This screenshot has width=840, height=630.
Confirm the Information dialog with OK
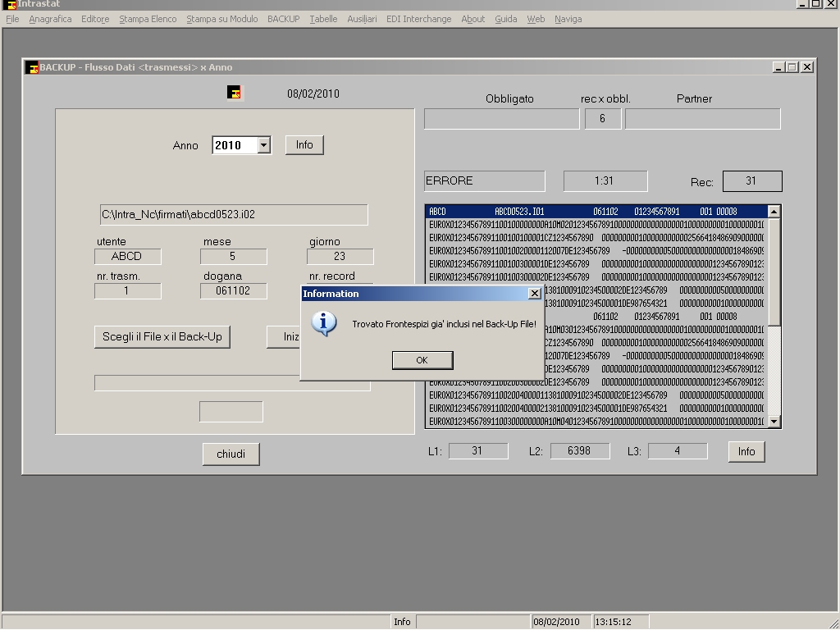click(422, 360)
